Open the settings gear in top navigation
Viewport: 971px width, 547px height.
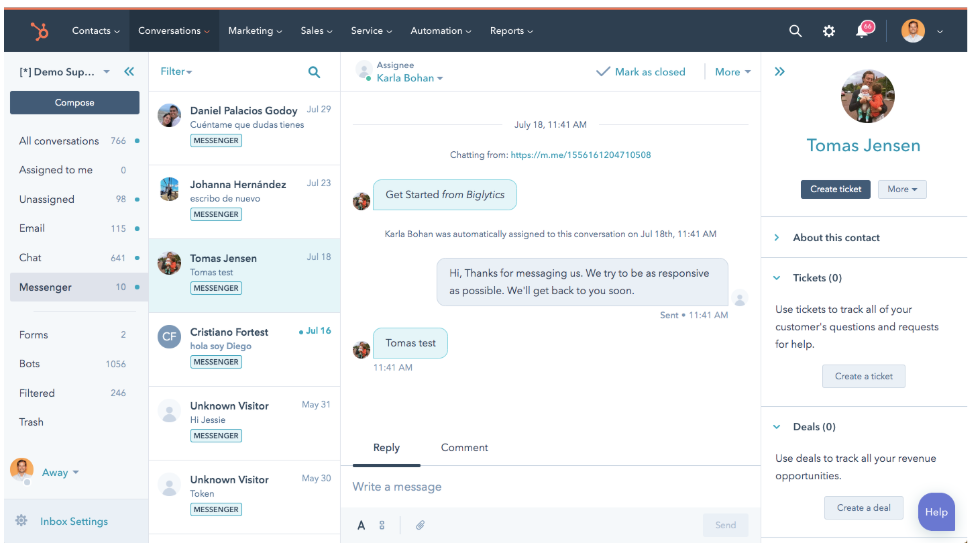[x=829, y=31]
